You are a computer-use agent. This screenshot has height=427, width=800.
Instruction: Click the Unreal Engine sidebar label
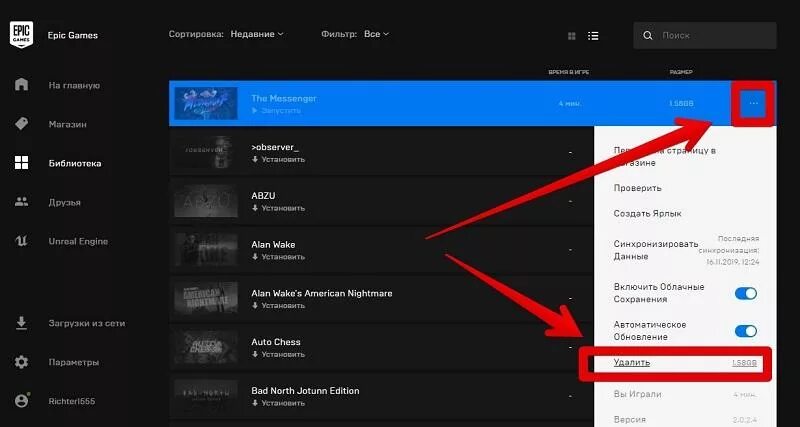point(78,241)
